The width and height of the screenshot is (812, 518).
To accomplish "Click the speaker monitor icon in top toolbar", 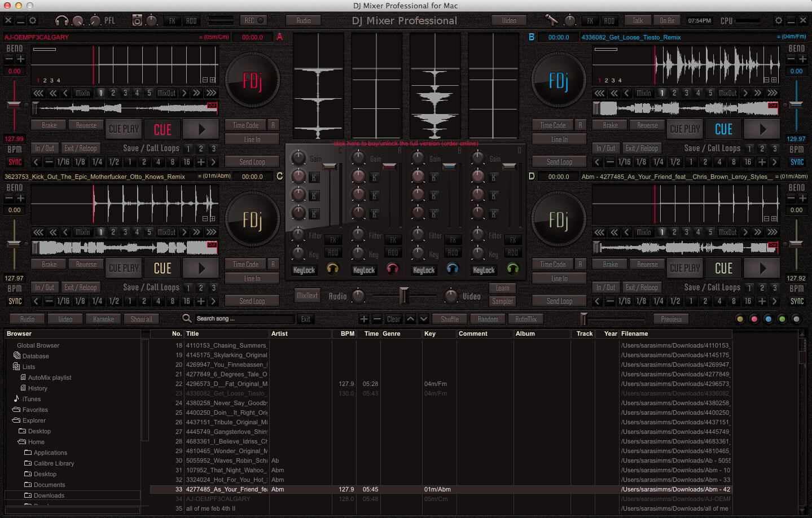I will pyautogui.click(x=137, y=20).
